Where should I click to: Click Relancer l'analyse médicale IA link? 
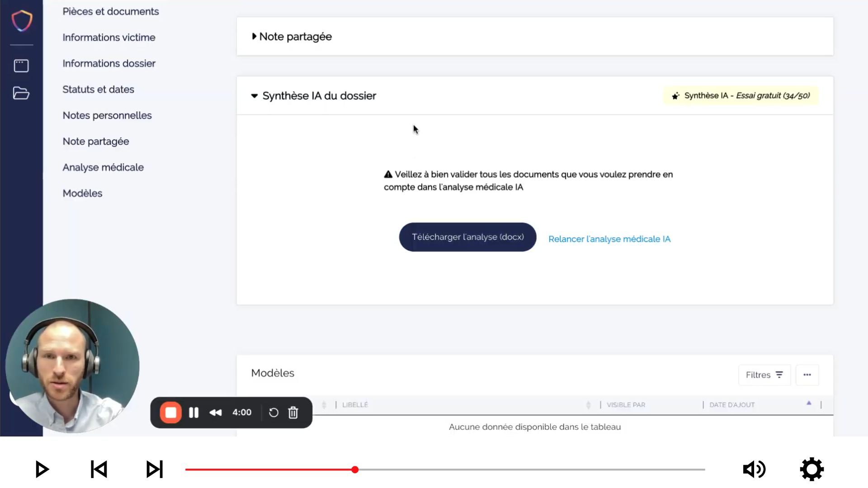pyautogui.click(x=609, y=239)
